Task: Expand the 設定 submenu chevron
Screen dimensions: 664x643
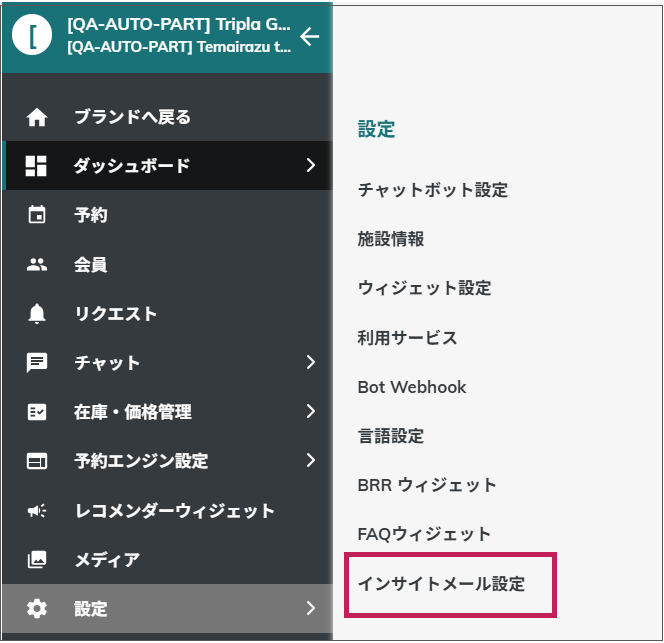Action: (x=311, y=608)
